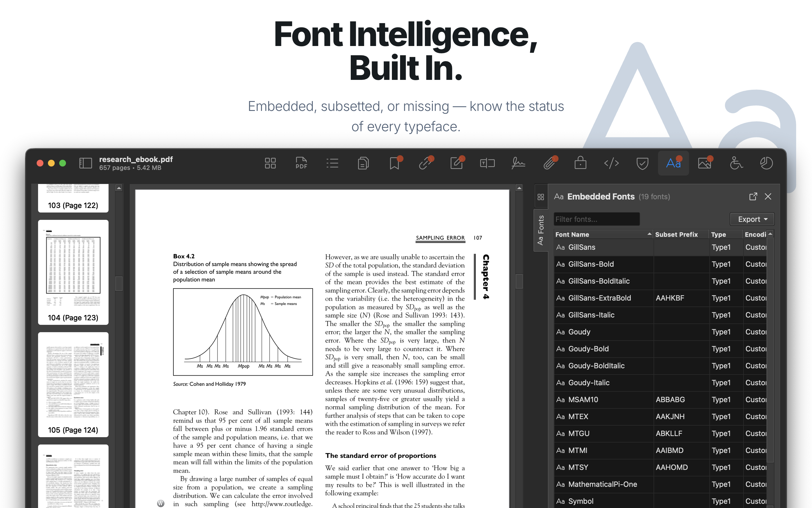Click the Filter fonts input field
Viewport: 812px width, 508px height.
pos(596,219)
